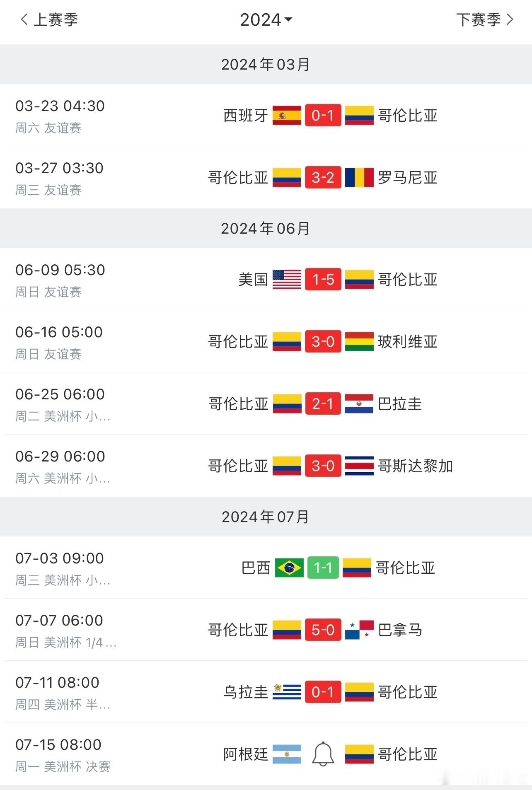
Task: Select the 2024年06月 section header
Action: pyautogui.click(x=266, y=228)
